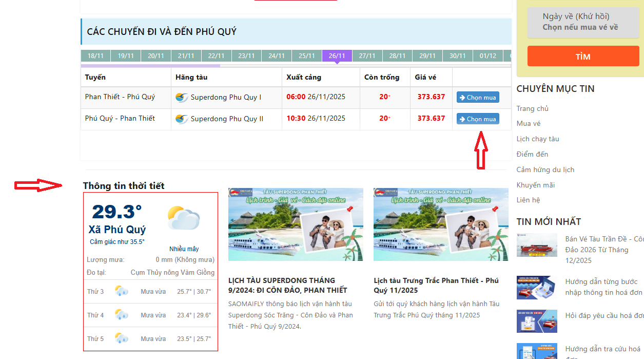644x359 pixels.
Task: Open the invoice info guide thumbnail
Action: (537, 288)
